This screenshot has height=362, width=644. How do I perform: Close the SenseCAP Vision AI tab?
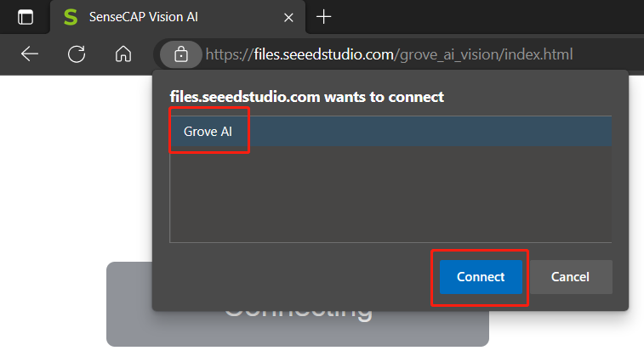(x=288, y=17)
